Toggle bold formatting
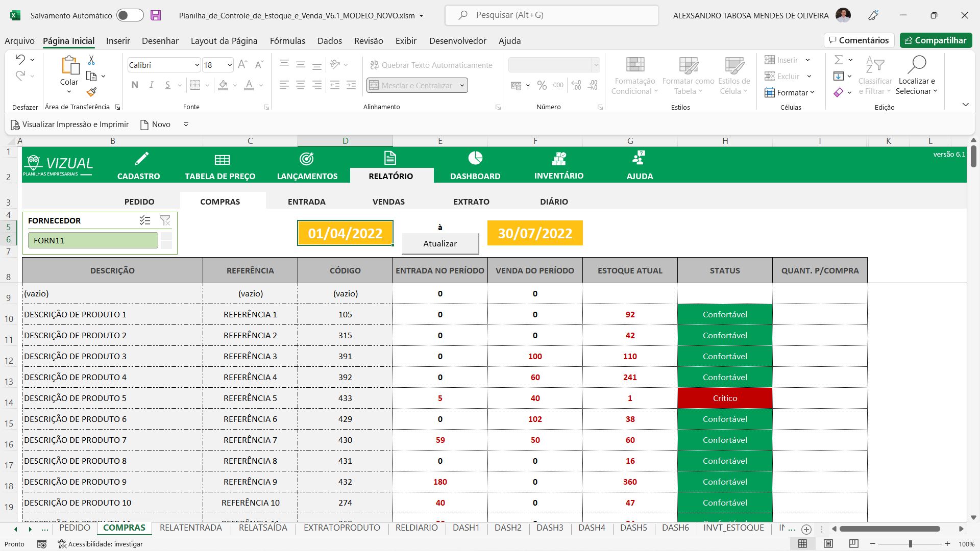980x551 pixels. coord(135,85)
